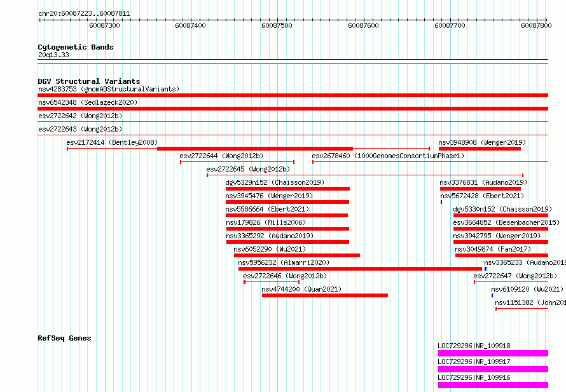This screenshot has height=392, width=566.
Task: Click the red bar under nsv4744200
Action: pyautogui.click(x=325, y=295)
